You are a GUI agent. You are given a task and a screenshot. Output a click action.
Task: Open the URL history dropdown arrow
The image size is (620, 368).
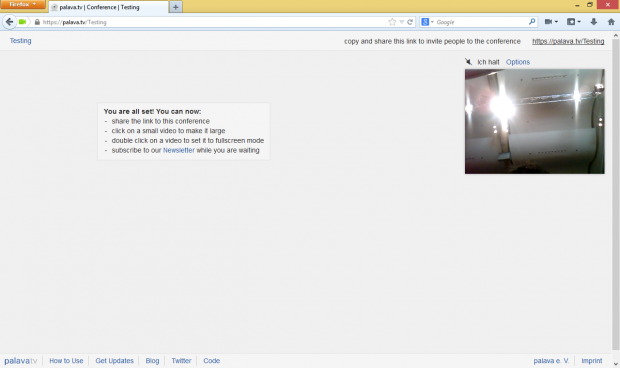(401, 22)
